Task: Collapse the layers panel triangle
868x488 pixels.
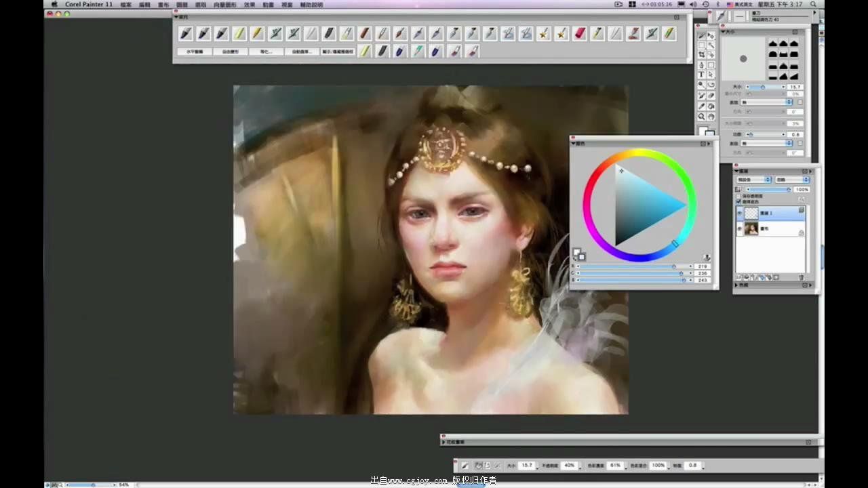Action: tap(738, 171)
